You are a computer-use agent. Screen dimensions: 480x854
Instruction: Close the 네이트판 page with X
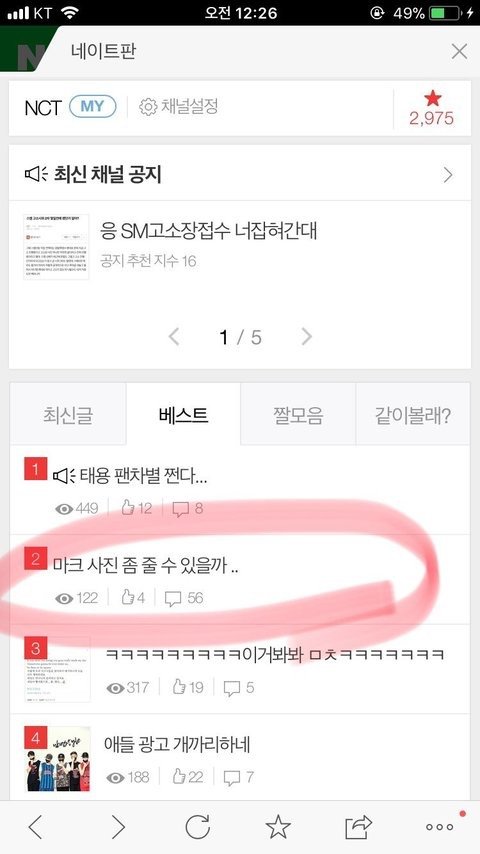point(459,52)
